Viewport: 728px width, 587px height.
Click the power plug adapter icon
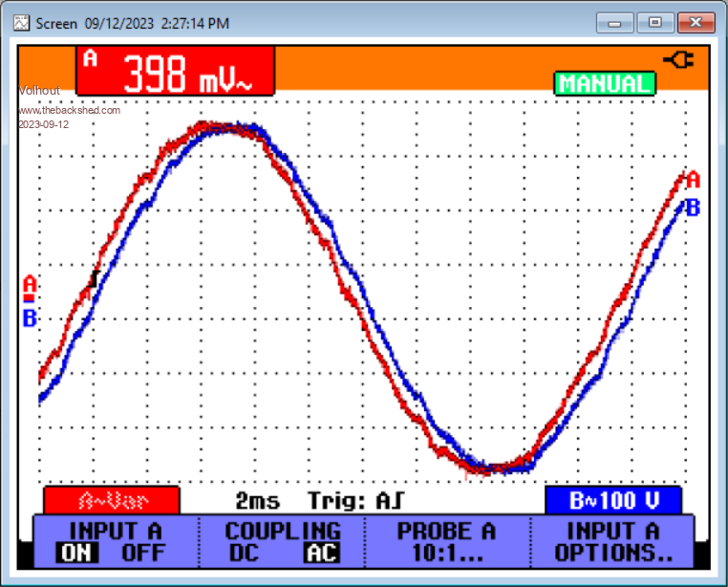(x=678, y=60)
